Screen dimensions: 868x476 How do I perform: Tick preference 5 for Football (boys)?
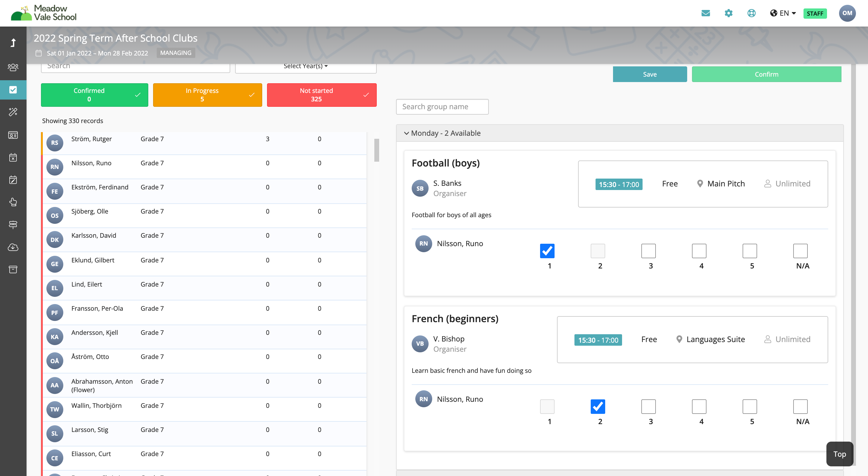tap(750, 251)
